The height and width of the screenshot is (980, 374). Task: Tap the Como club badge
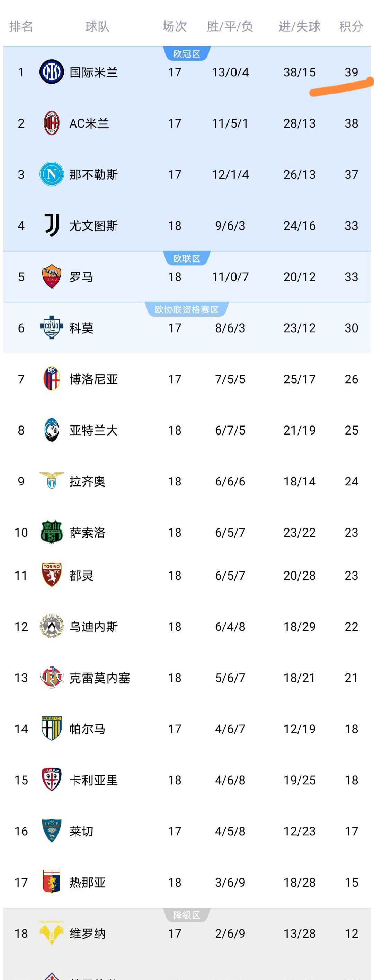tap(51, 328)
